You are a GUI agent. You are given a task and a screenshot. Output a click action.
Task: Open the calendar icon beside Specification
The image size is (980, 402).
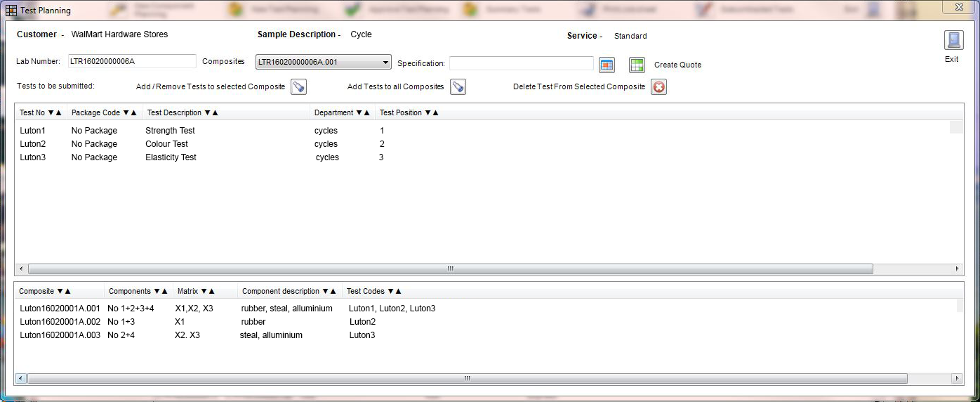tap(607, 65)
